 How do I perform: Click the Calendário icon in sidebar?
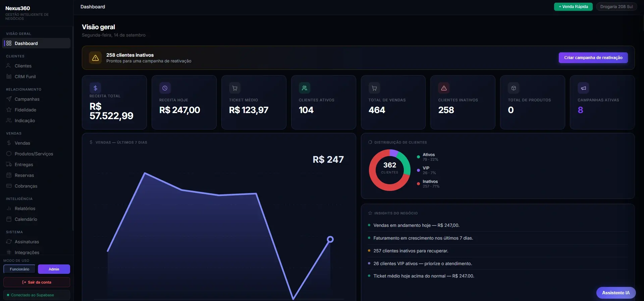click(9, 219)
